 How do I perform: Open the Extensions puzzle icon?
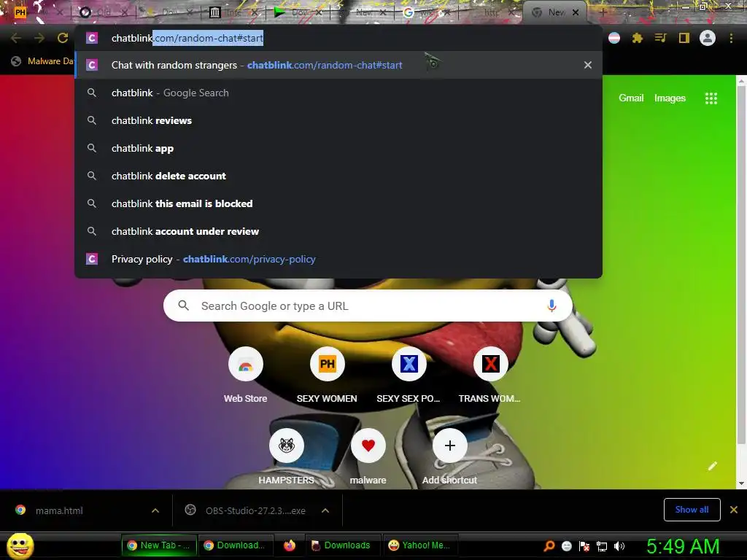637,38
